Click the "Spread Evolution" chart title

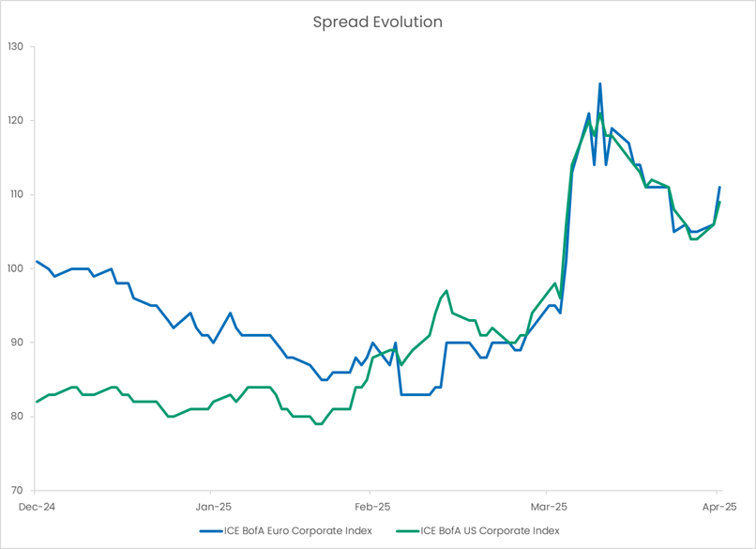377,22
